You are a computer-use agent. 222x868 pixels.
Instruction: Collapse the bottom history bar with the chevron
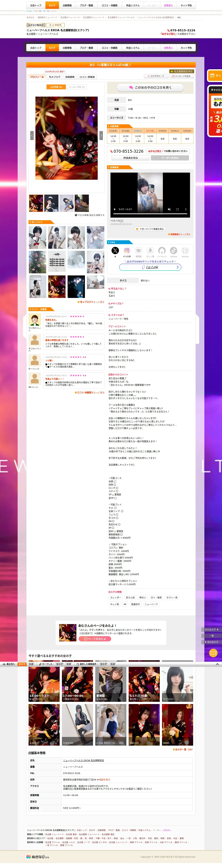click(217, 664)
